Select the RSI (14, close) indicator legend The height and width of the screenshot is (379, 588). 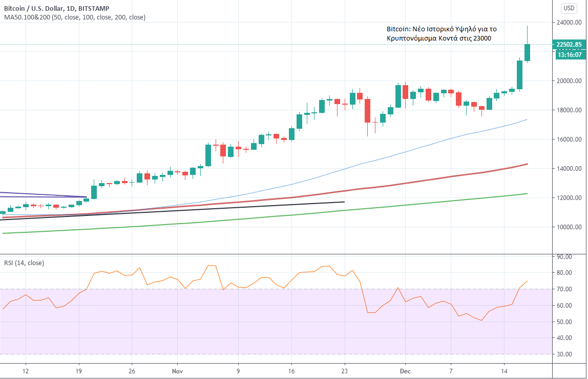click(x=24, y=263)
